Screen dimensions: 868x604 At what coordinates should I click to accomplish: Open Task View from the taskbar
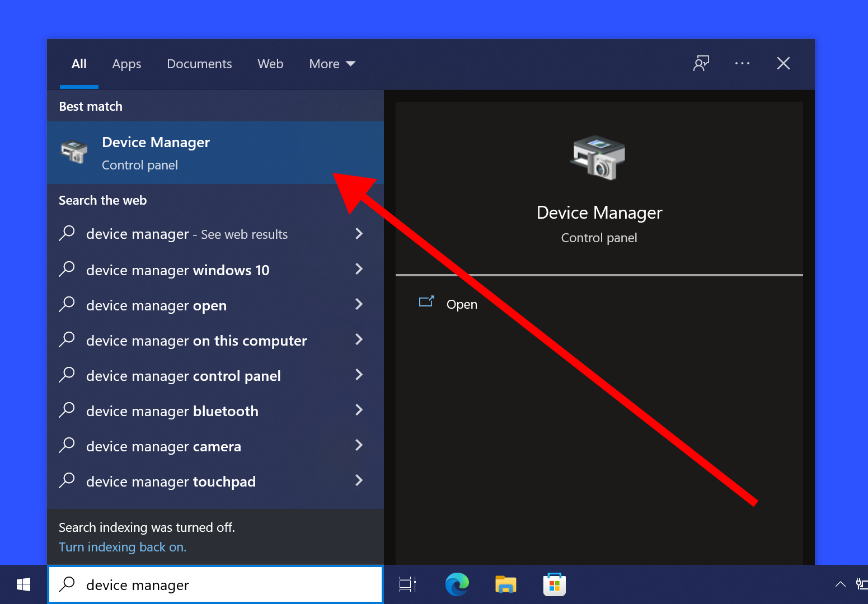[x=407, y=584]
